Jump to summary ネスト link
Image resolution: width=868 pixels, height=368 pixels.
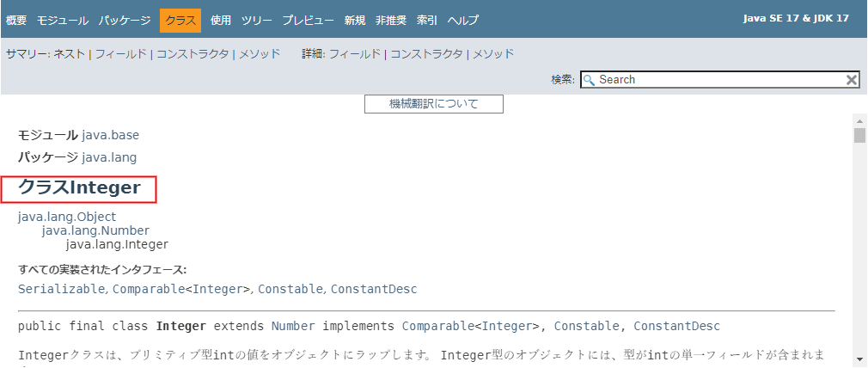[70, 54]
